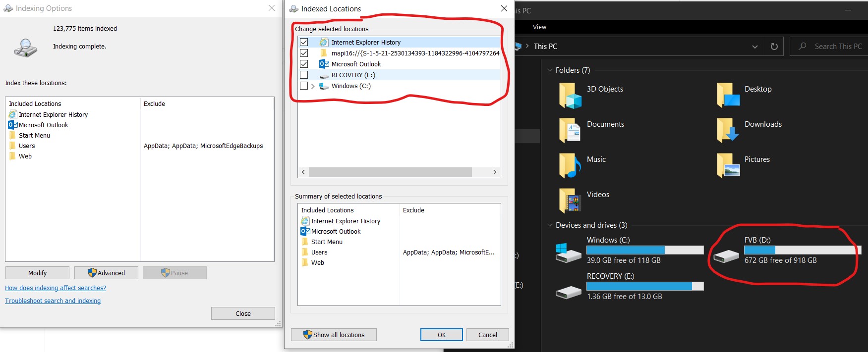Click Included Locations header in summary list
This screenshot has width=868, height=352.
click(x=327, y=210)
